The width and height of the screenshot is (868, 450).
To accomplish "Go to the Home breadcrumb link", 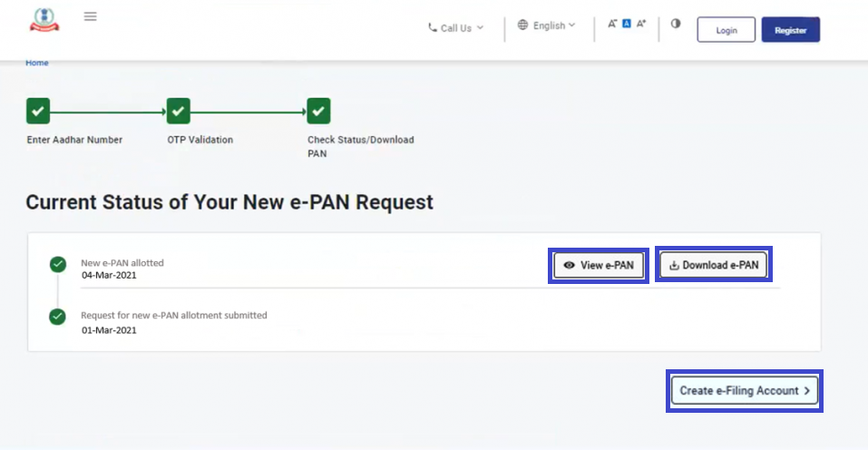I will pyautogui.click(x=37, y=63).
